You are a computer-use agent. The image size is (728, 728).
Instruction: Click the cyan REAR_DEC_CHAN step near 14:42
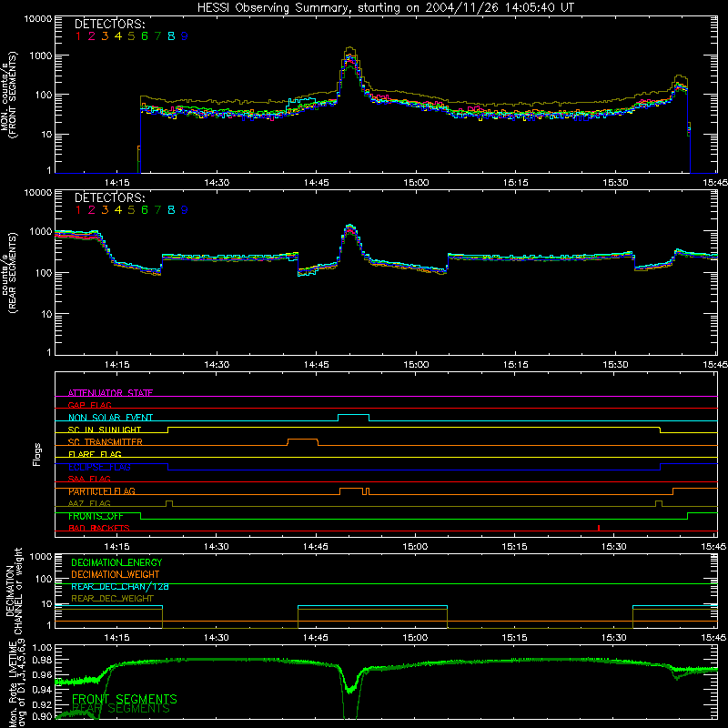298,606
